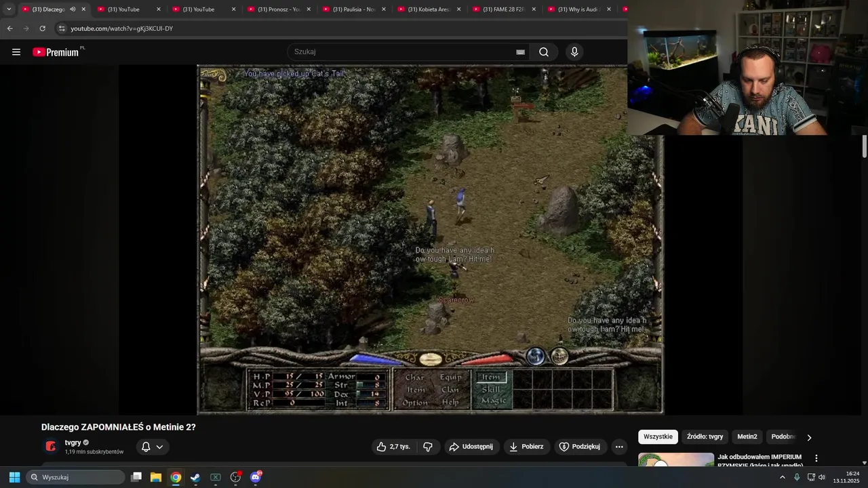Show next filter chips with arrow
The width and height of the screenshot is (868, 488).
point(809,437)
